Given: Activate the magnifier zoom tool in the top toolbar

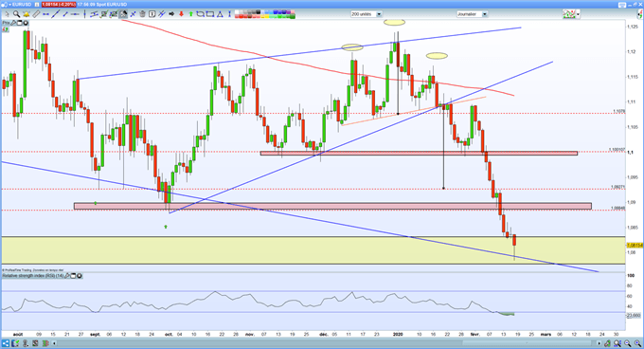Looking at the screenshot, I should 16,14.
